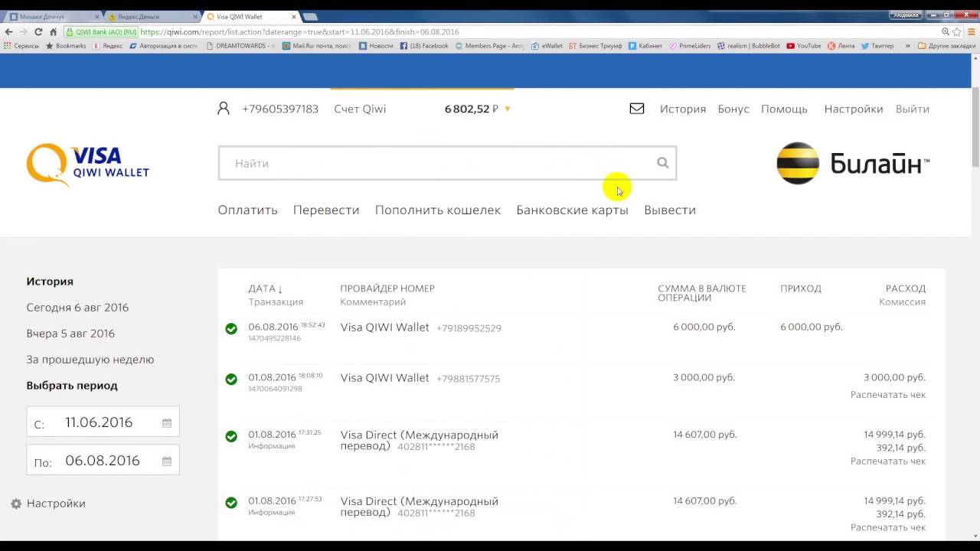Click the browser address bar URL
Viewport: 980px width, 551px height.
(299, 32)
